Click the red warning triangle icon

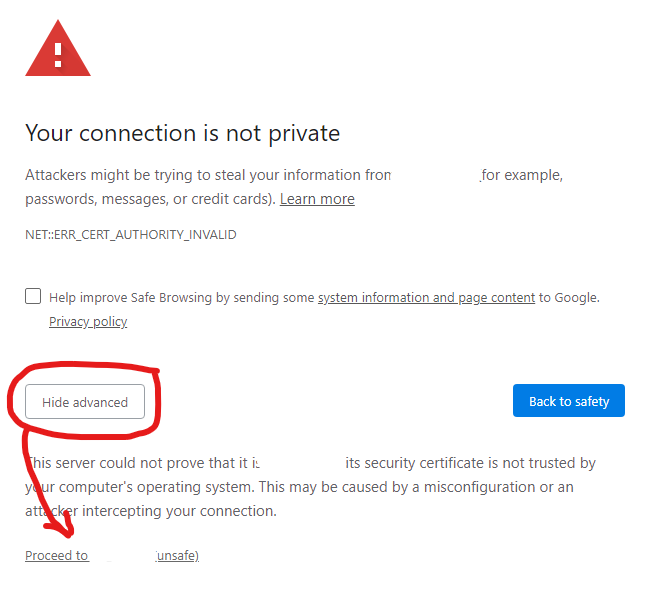pos(58,50)
